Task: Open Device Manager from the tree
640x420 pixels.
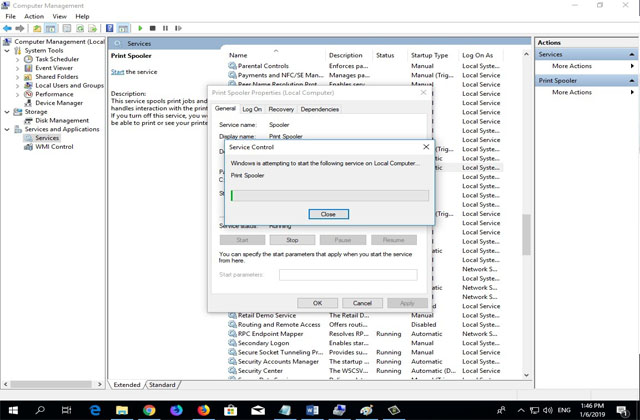Action: (59, 103)
